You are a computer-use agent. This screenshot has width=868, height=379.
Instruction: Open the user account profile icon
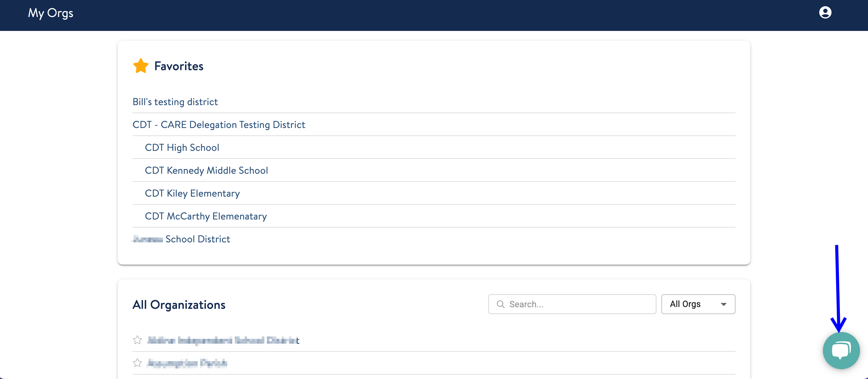pos(825,13)
